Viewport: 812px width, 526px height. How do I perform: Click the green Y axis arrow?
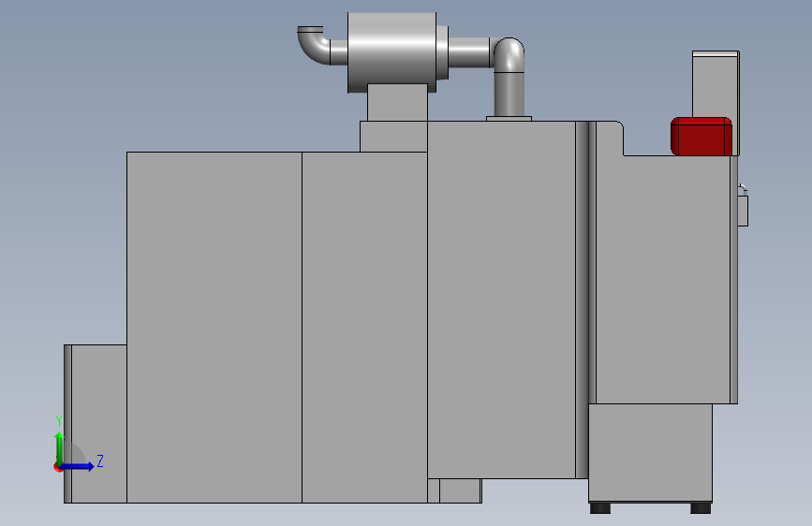click(60, 448)
